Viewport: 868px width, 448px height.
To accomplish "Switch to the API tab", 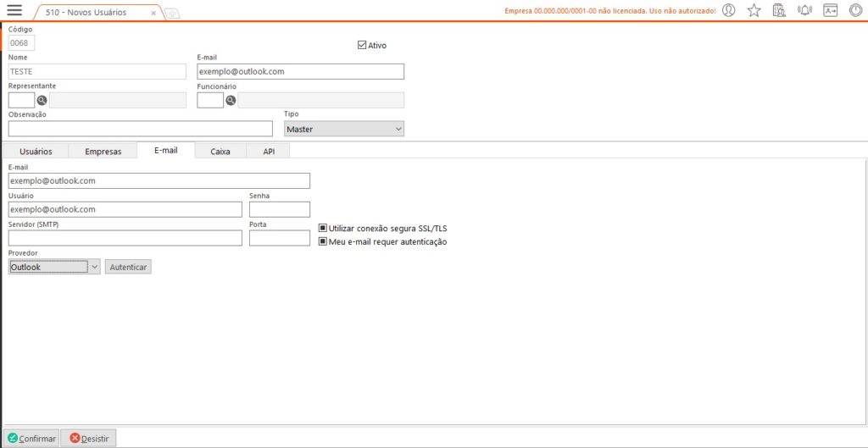I will pos(269,152).
